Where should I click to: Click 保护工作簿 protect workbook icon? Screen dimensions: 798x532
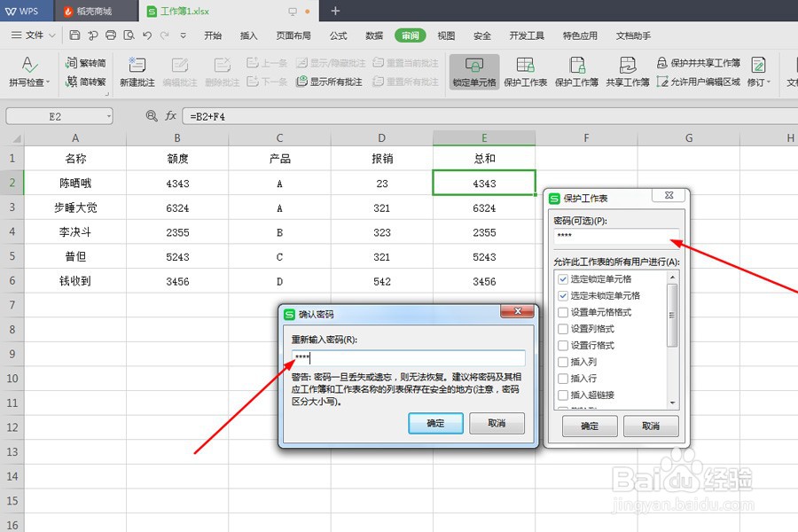(x=576, y=72)
